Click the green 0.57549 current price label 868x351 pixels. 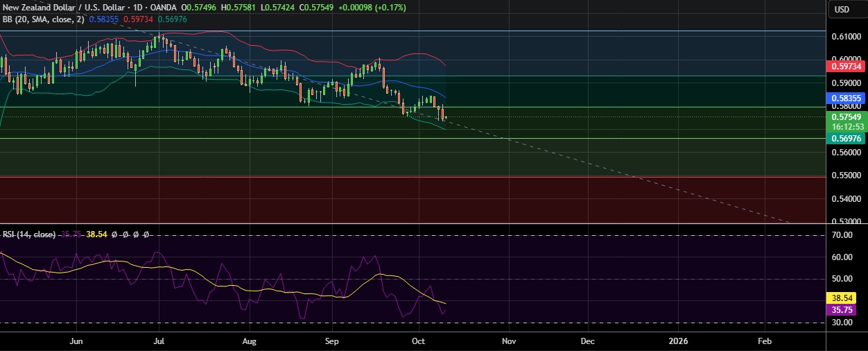point(846,117)
